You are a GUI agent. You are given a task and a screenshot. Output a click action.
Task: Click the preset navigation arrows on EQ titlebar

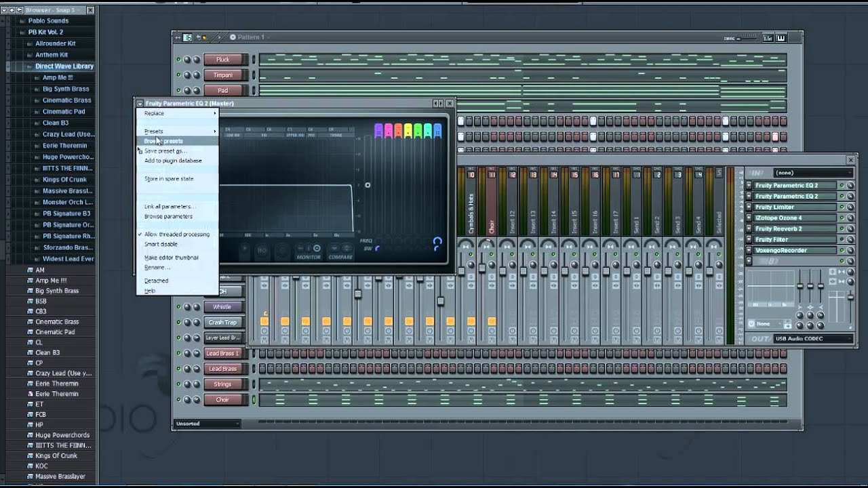(437, 104)
